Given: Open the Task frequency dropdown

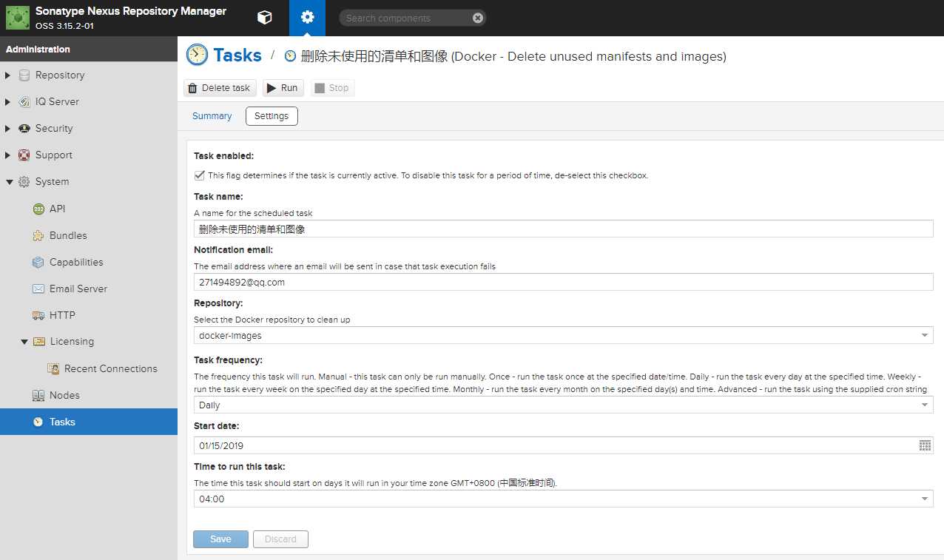Looking at the screenshot, I should point(925,405).
